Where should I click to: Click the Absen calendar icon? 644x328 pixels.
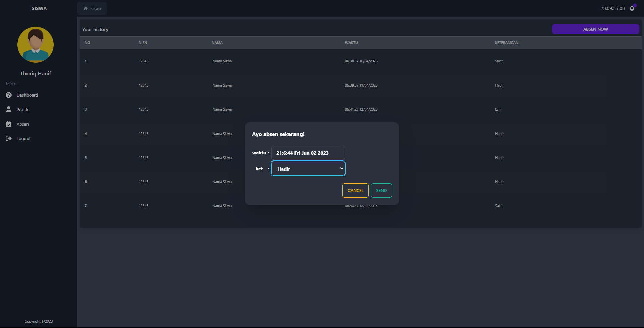pos(9,124)
